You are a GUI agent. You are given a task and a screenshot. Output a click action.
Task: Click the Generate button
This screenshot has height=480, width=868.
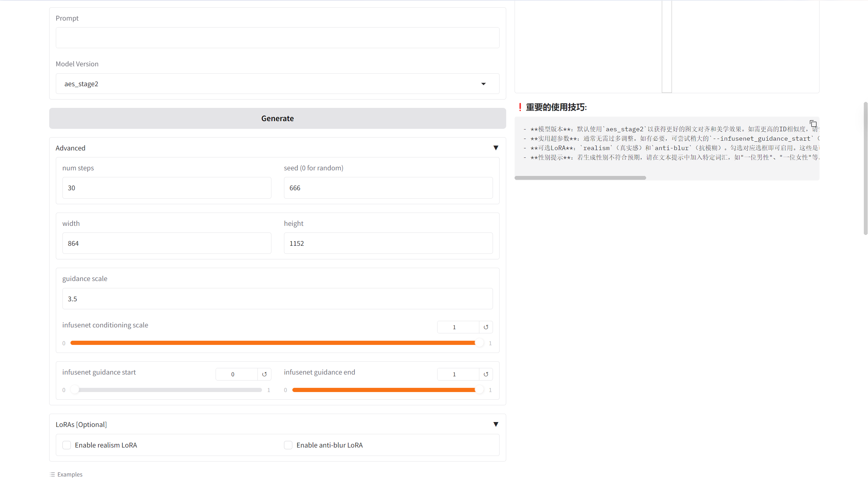(x=277, y=118)
